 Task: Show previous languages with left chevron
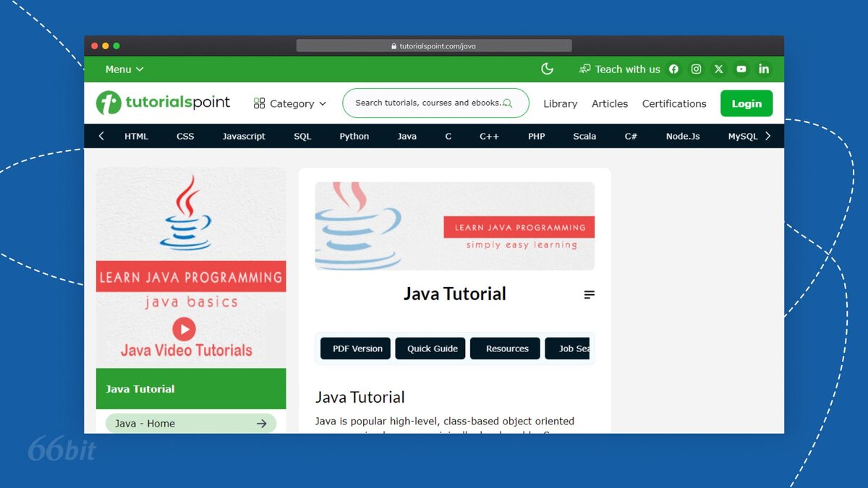click(101, 136)
